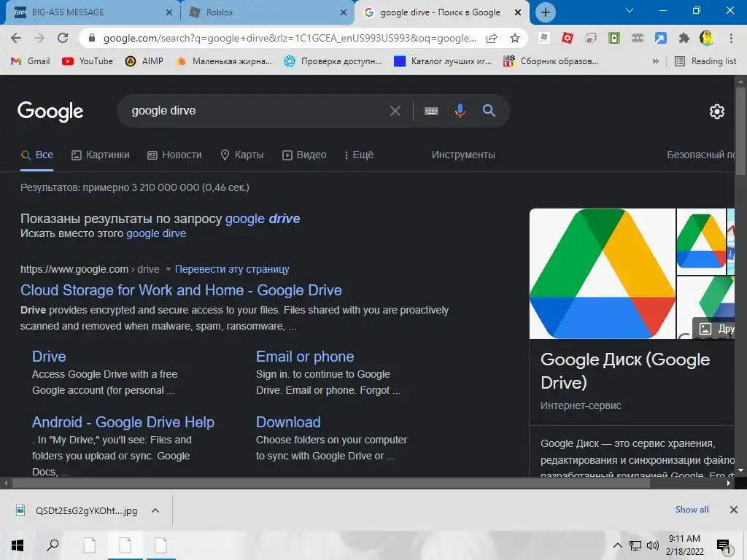Clear the search box with the X
Screen dimensions: 747x560
[395, 111]
